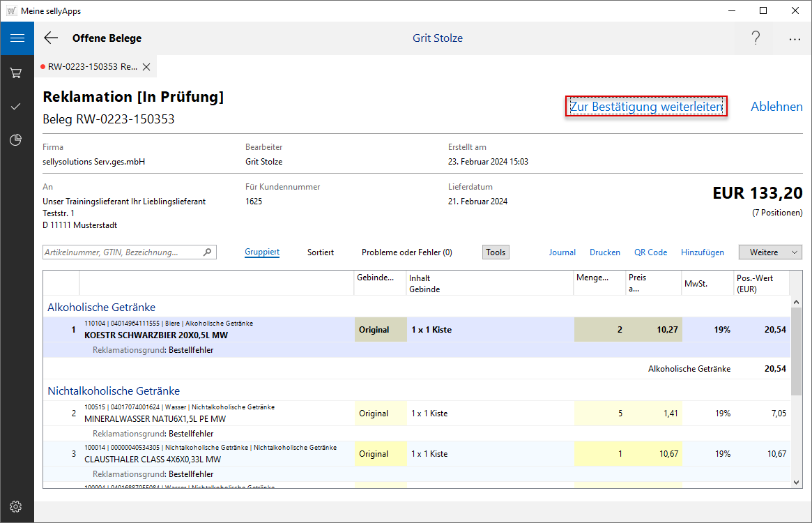The height and width of the screenshot is (523, 812).
Task: Click the shopping cart sidebar icon
Action: click(16, 73)
